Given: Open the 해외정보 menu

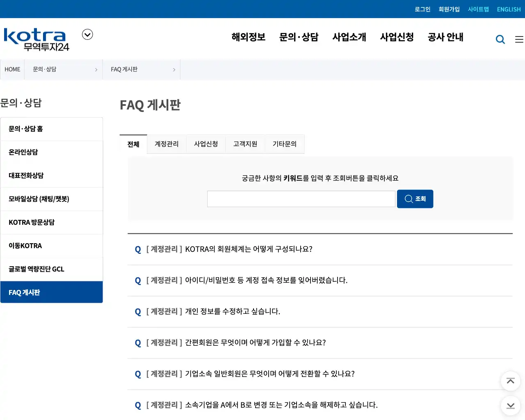Looking at the screenshot, I should (248, 37).
